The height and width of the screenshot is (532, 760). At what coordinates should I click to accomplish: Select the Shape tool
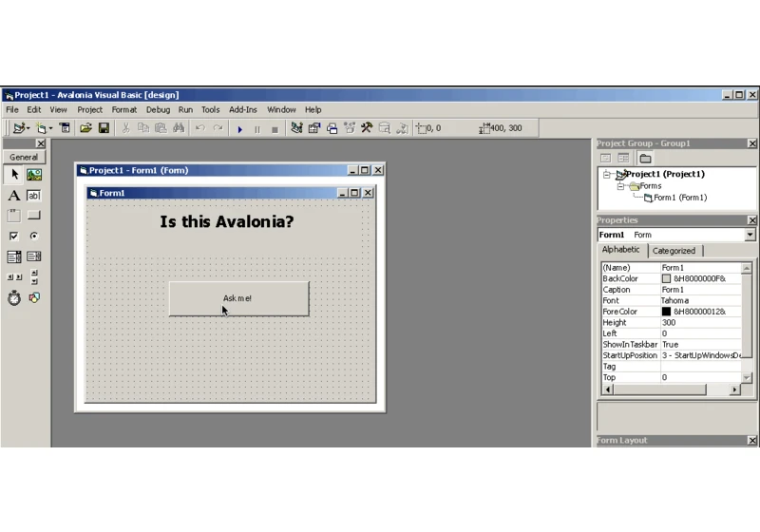click(34, 297)
